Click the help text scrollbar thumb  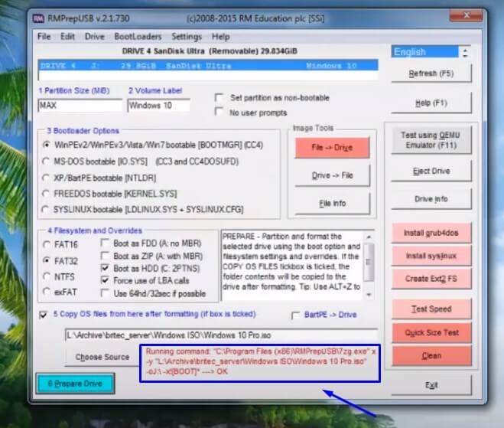pos(369,262)
